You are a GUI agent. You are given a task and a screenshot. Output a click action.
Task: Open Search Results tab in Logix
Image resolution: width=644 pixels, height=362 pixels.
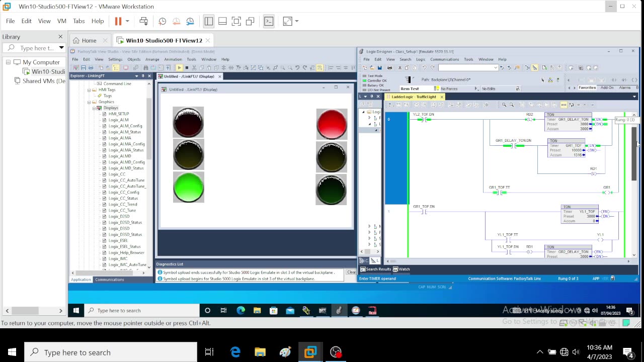375,269
